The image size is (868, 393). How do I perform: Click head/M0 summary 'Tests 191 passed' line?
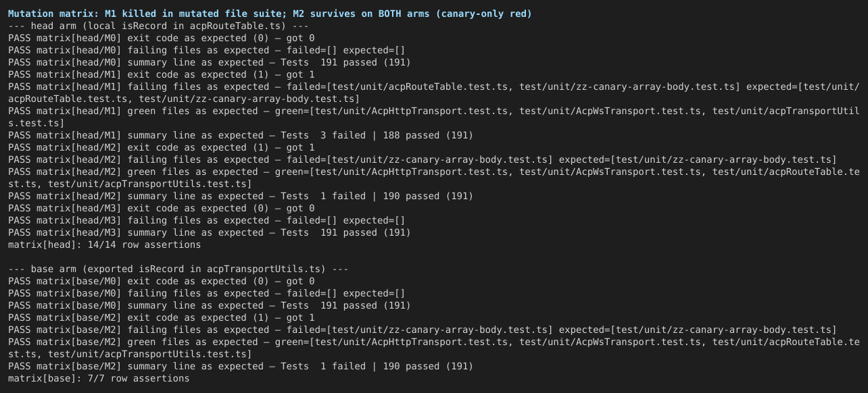[210, 63]
